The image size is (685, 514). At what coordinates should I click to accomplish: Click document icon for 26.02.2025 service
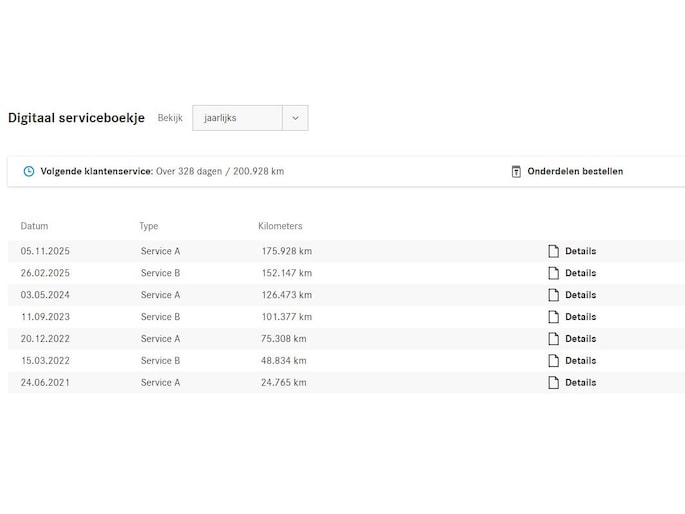coord(553,273)
